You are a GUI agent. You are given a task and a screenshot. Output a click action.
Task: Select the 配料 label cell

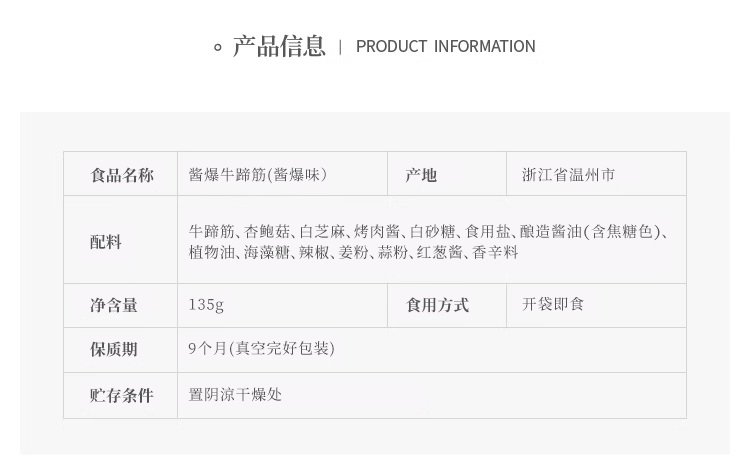click(x=106, y=242)
